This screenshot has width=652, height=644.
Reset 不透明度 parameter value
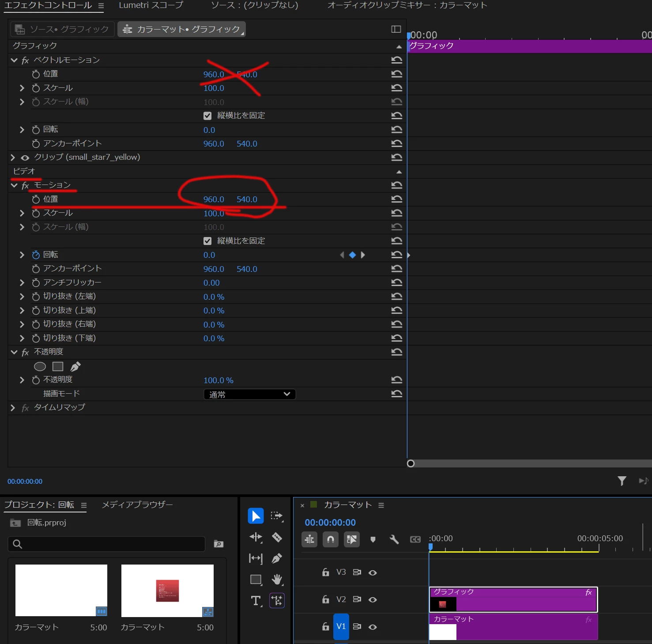[x=397, y=380]
